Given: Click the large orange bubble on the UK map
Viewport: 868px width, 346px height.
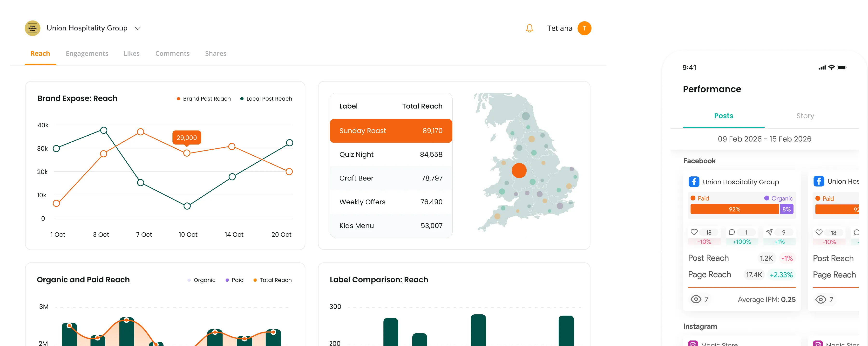Looking at the screenshot, I should click(x=519, y=170).
